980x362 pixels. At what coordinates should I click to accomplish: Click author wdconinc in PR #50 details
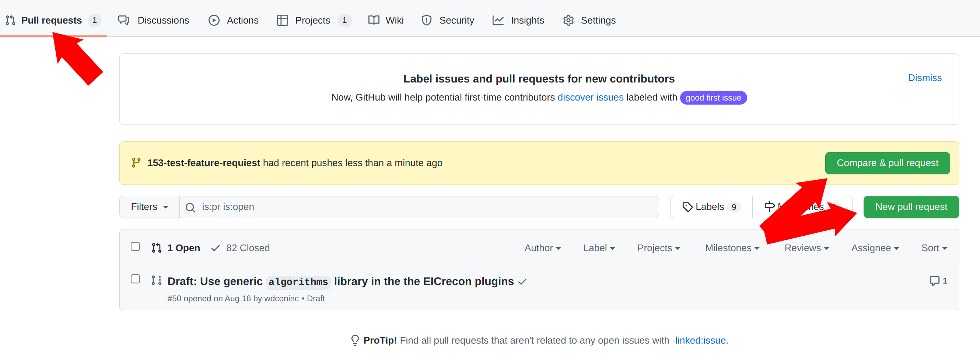click(281, 299)
